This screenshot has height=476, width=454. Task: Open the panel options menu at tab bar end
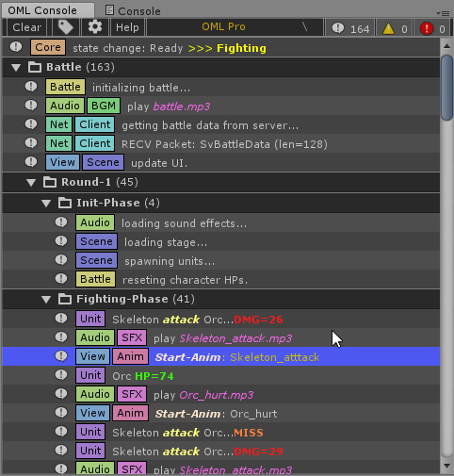click(x=443, y=13)
